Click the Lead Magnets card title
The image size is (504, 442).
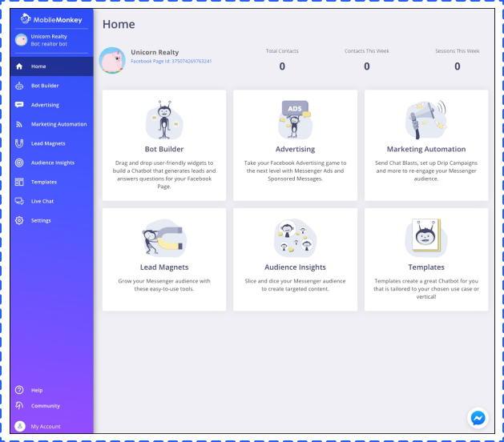coord(164,267)
